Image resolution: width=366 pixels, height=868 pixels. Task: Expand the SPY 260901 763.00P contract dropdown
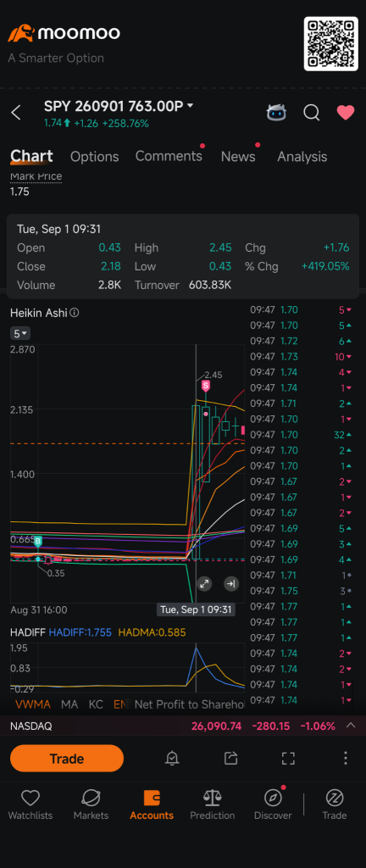tap(190, 105)
